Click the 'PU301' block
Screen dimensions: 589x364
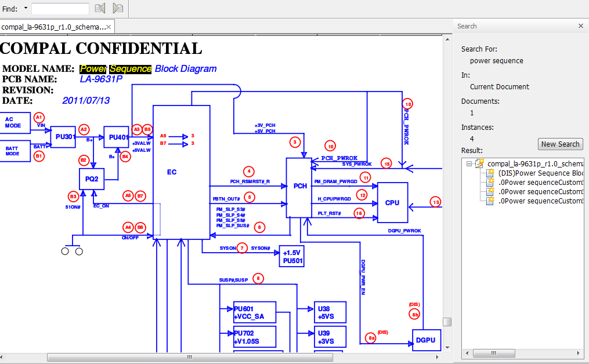pos(63,137)
